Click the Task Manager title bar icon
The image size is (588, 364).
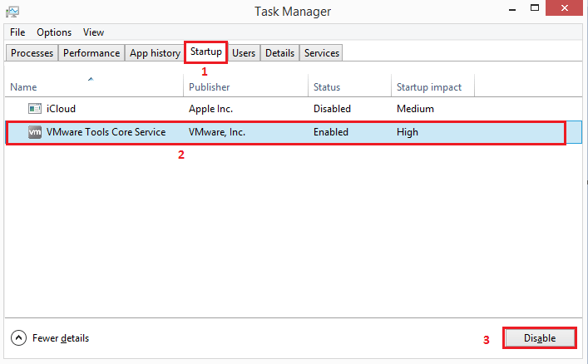point(12,12)
